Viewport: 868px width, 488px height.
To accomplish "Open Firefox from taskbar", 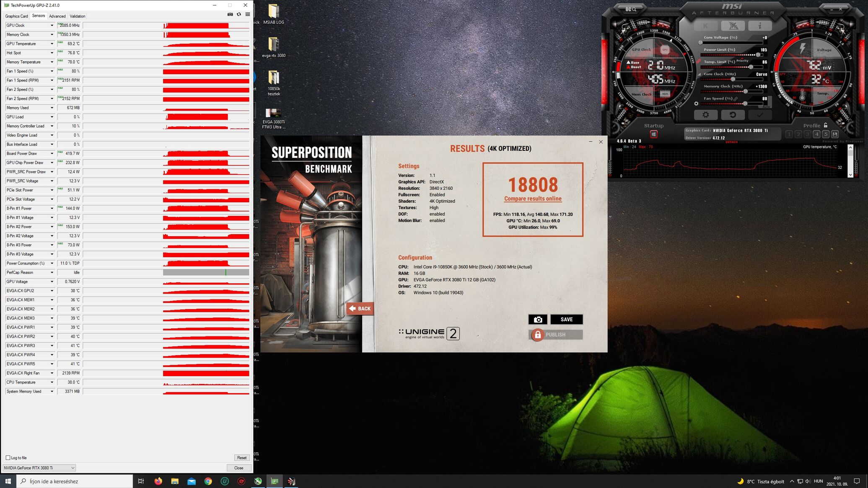I will (x=158, y=481).
